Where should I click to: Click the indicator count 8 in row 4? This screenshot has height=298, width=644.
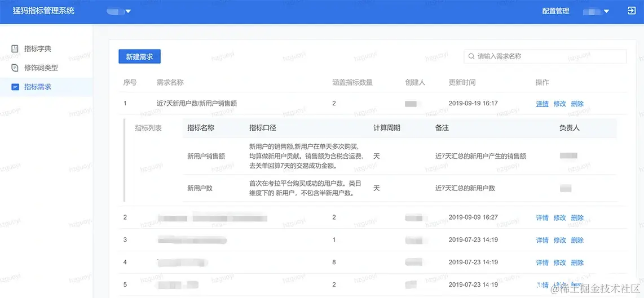click(x=334, y=263)
